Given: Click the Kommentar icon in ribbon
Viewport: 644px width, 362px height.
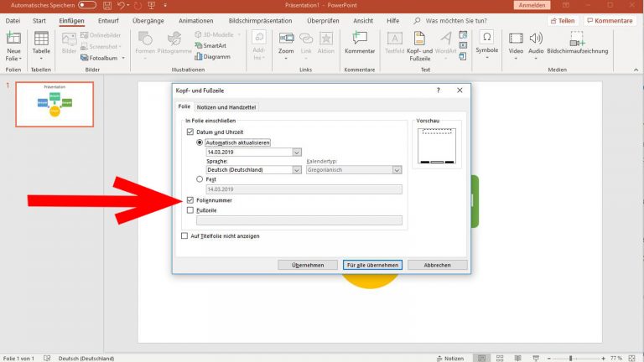Looking at the screenshot, I should (x=360, y=39).
